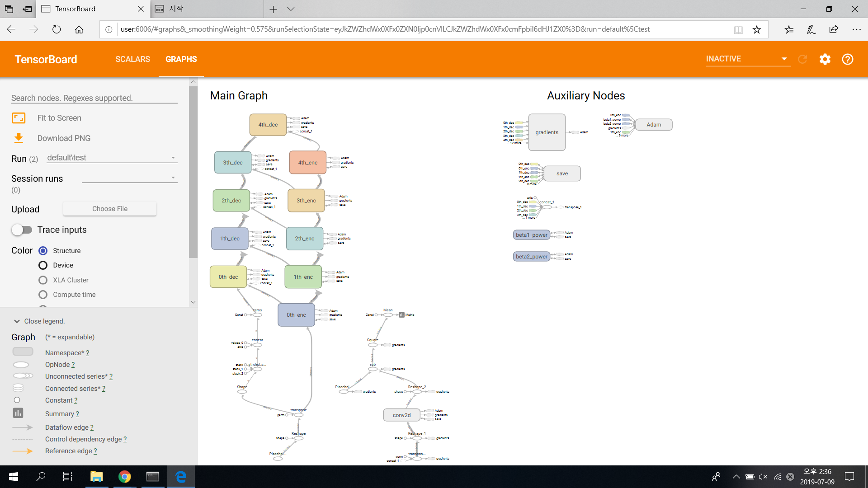Show hidden system tray icons
The image size is (868, 488).
tap(736, 477)
